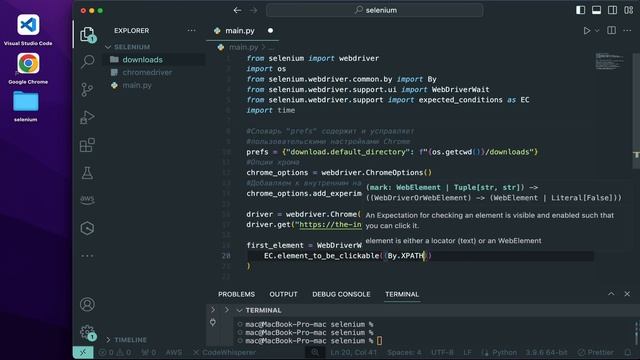Open the Run and Debug view

tap(87, 117)
